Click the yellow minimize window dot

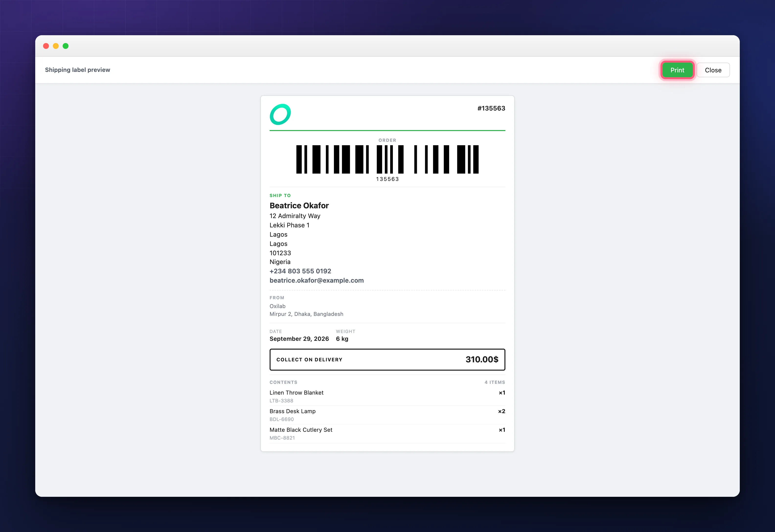coord(56,46)
